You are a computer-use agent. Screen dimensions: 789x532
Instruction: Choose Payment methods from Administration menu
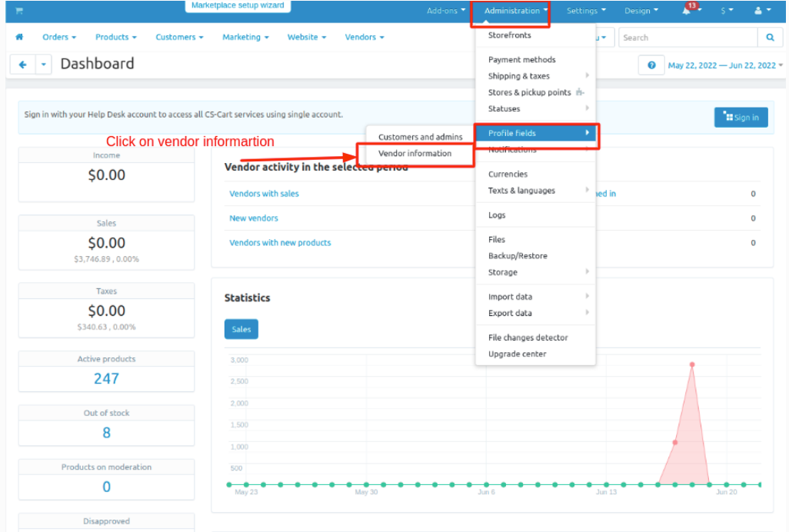point(521,59)
